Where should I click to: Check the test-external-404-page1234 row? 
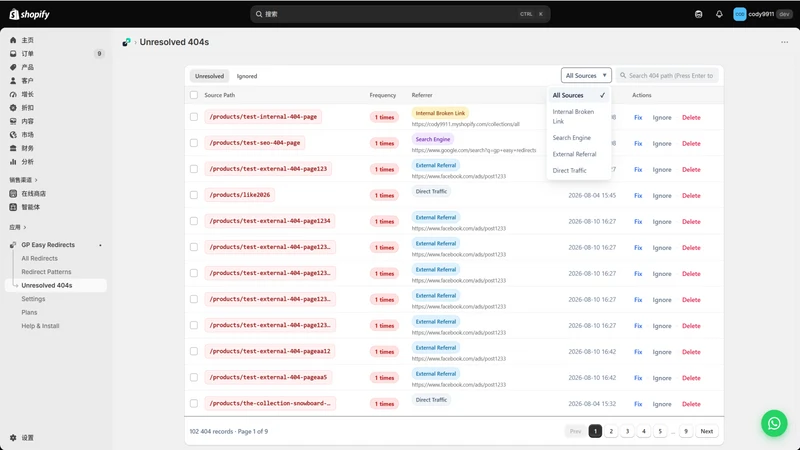194,221
